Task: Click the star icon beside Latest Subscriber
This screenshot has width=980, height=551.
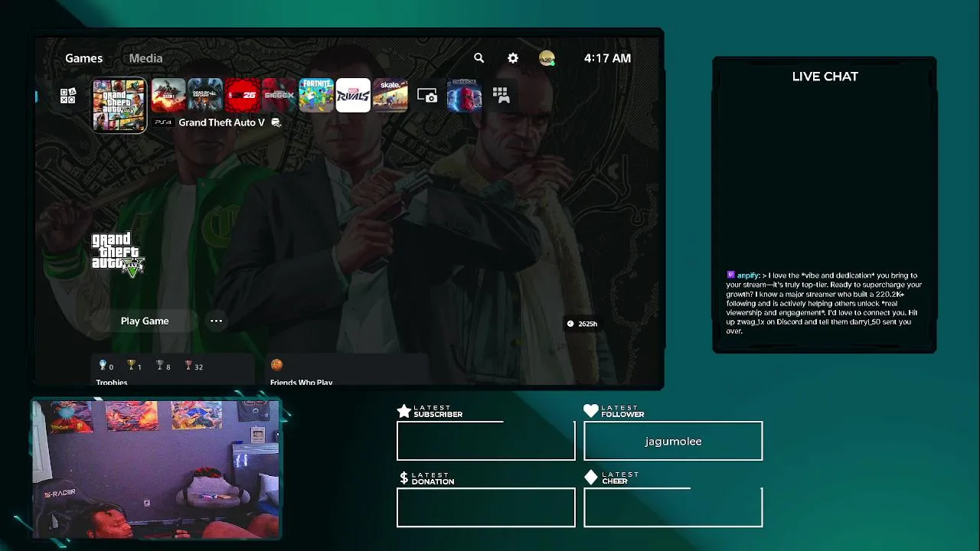Action: click(404, 411)
